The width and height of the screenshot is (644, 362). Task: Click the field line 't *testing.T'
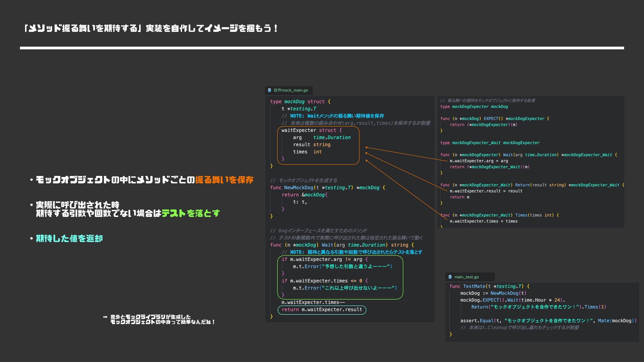[x=299, y=109]
